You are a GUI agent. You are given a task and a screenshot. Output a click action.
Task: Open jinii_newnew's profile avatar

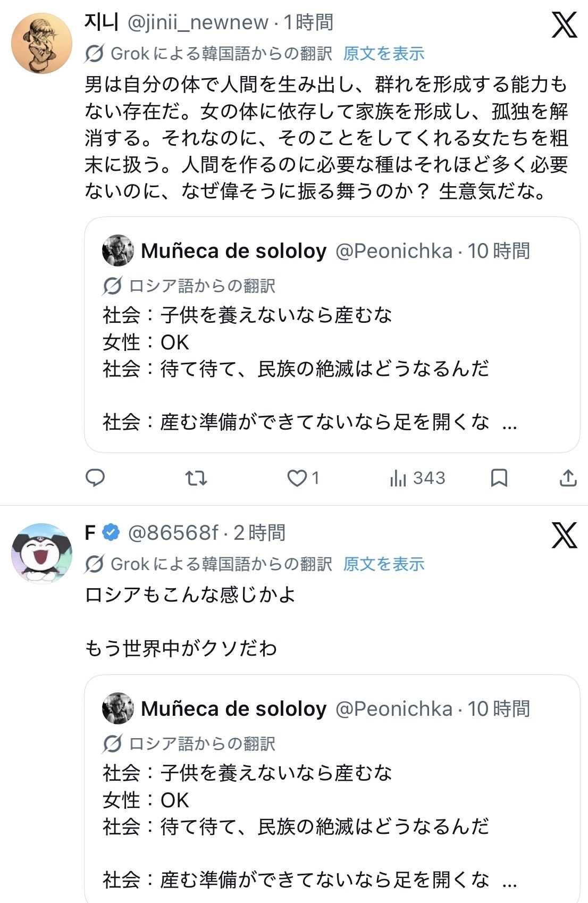pos(41,44)
